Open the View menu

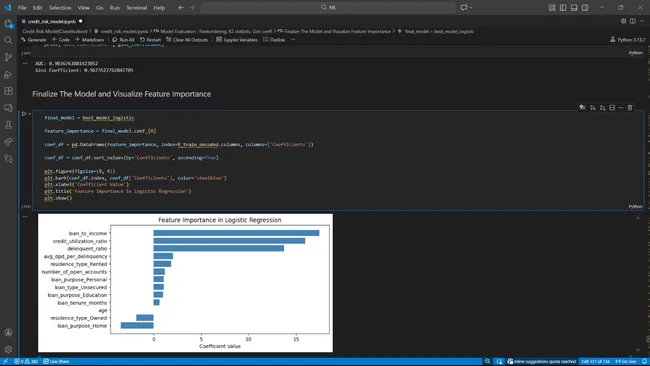tap(83, 7)
